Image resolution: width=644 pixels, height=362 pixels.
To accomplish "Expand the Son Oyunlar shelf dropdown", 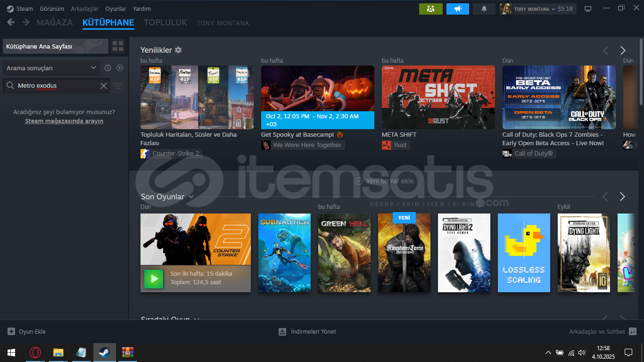I will (191, 197).
